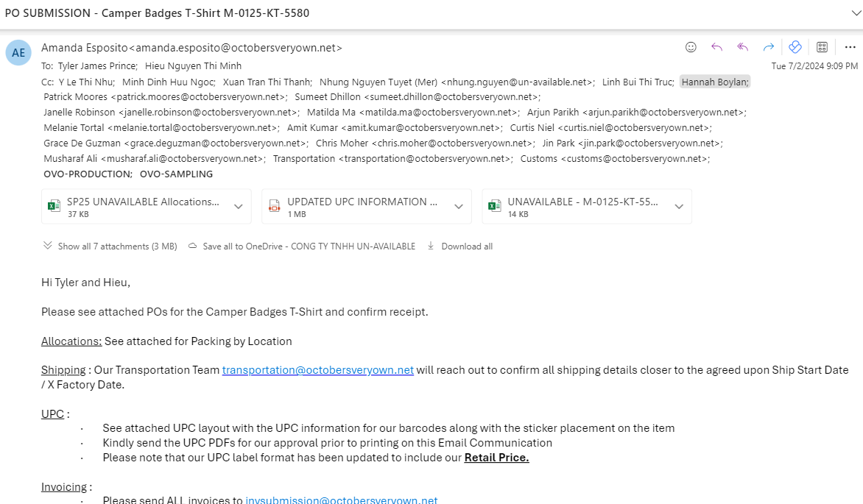Click the sender name Amanda Esposito
The width and height of the screenshot is (863, 504).
pyautogui.click(x=84, y=48)
